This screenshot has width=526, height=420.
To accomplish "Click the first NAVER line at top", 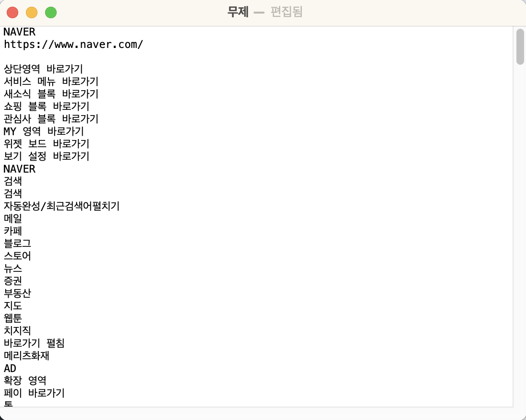I will tap(20, 32).
